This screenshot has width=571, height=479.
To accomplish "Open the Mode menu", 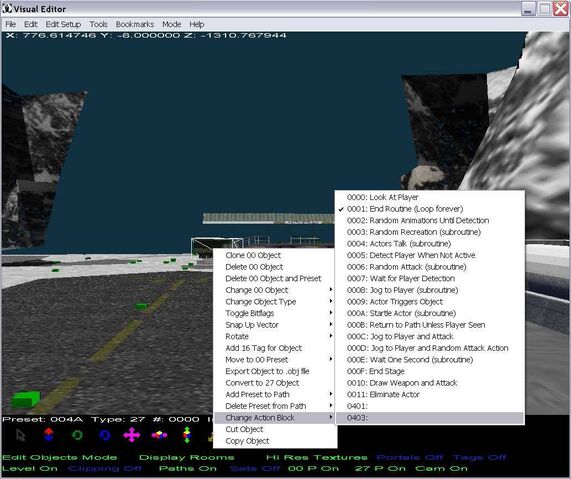I will click(172, 24).
